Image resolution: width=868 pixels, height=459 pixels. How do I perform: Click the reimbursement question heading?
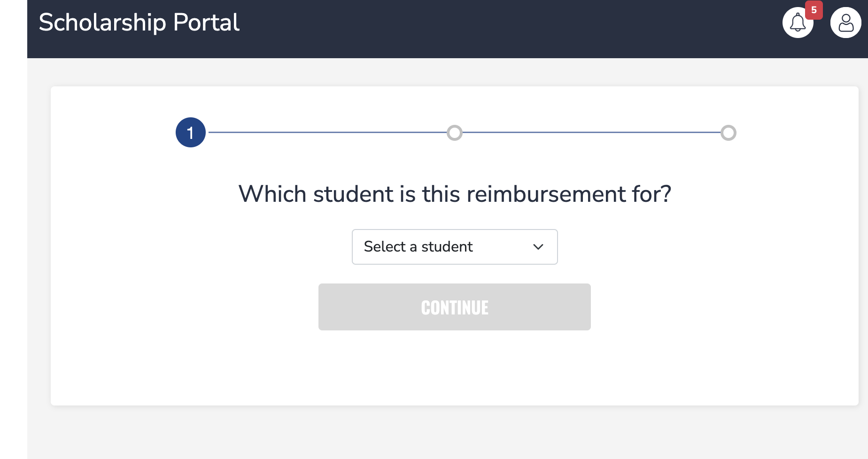click(455, 194)
